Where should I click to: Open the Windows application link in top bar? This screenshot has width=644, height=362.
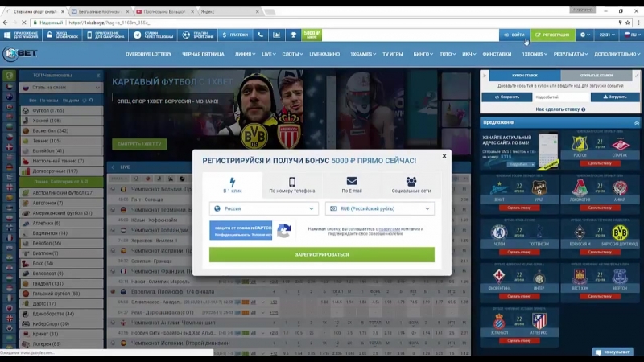21,35
